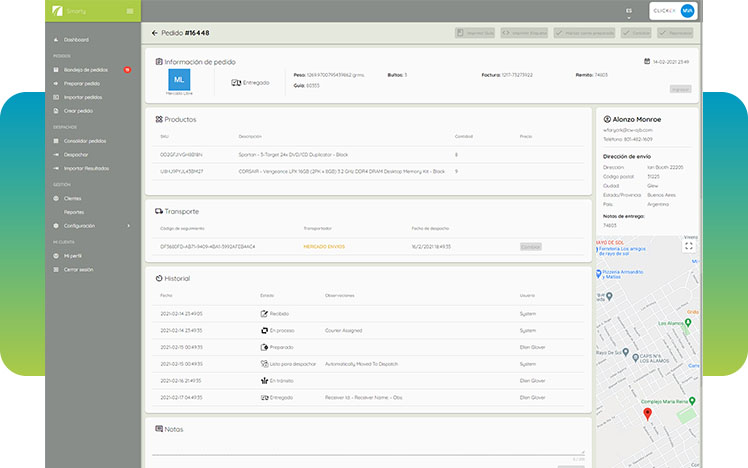Click the Notas section icon
748x468 pixels.
[159, 428]
